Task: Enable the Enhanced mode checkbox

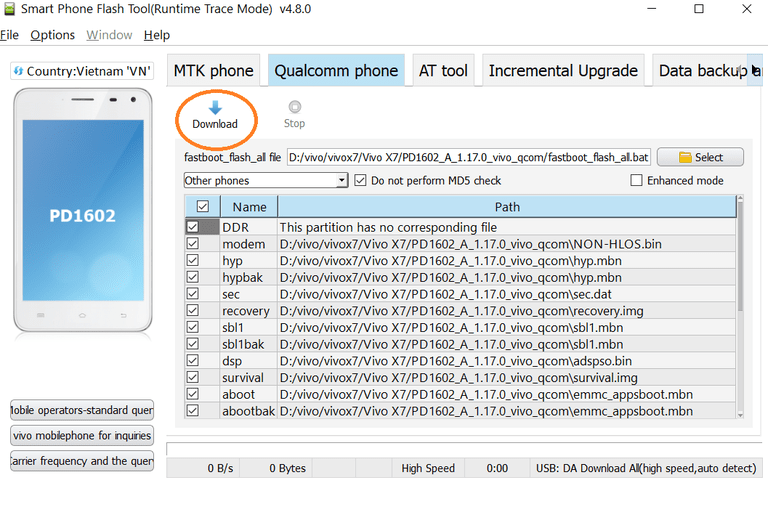Action: 636,180
